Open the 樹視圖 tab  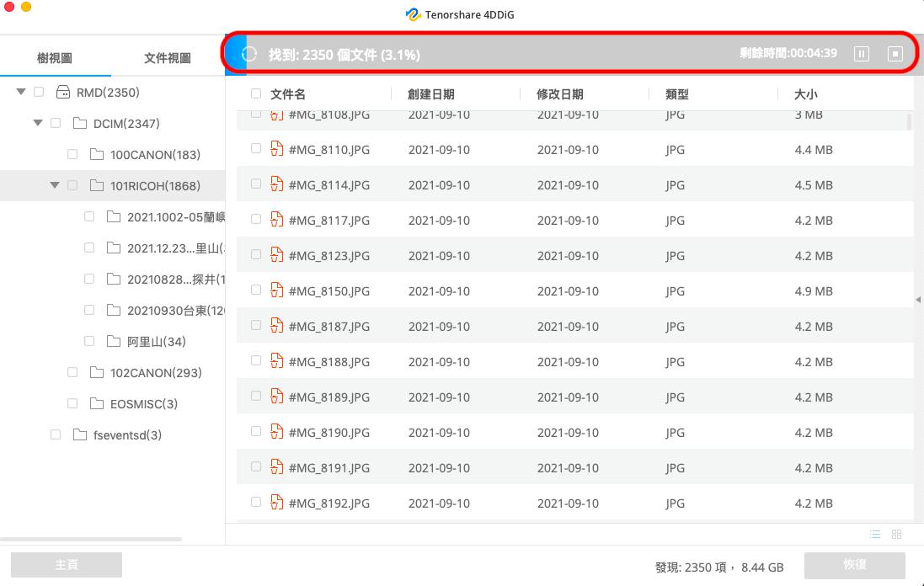(x=55, y=58)
